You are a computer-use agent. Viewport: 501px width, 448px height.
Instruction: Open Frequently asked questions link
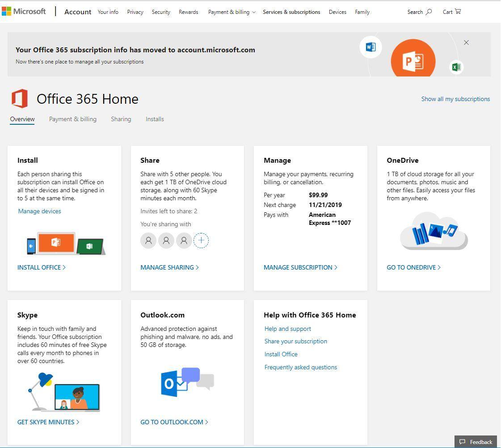click(x=301, y=367)
